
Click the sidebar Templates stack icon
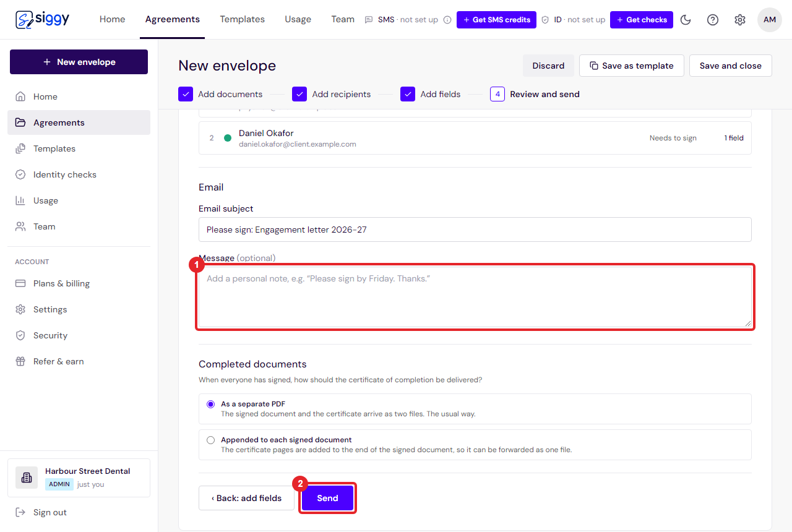[20, 148]
